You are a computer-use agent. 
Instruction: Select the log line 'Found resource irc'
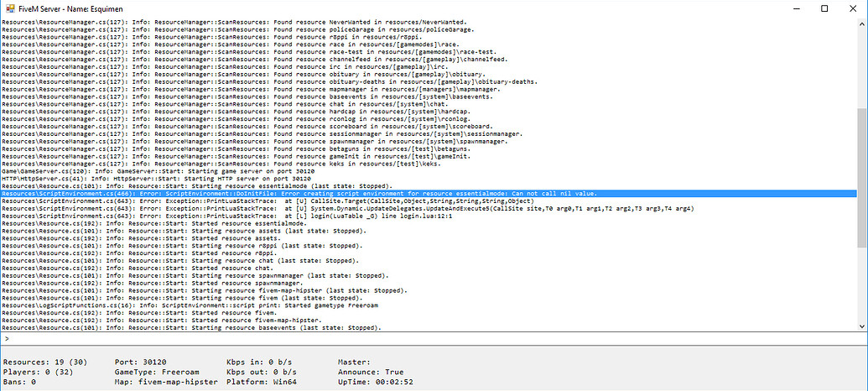pyautogui.click(x=224, y=66)
